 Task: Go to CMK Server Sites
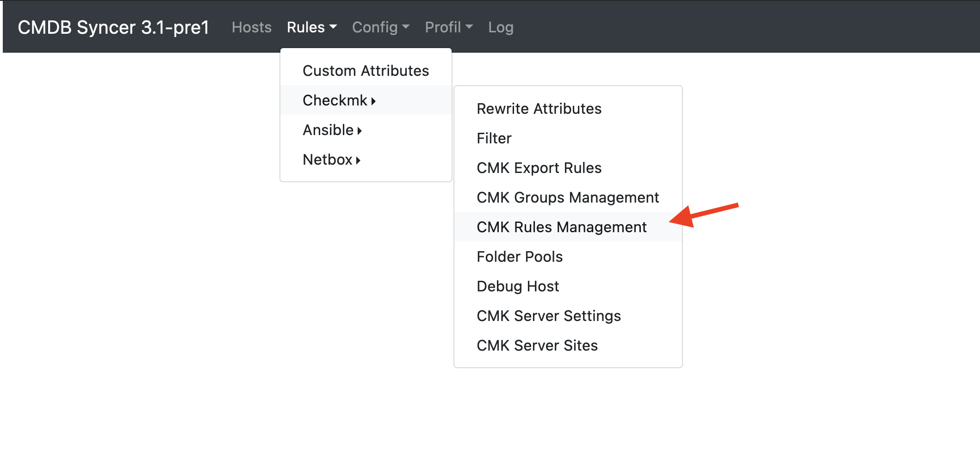537,346
